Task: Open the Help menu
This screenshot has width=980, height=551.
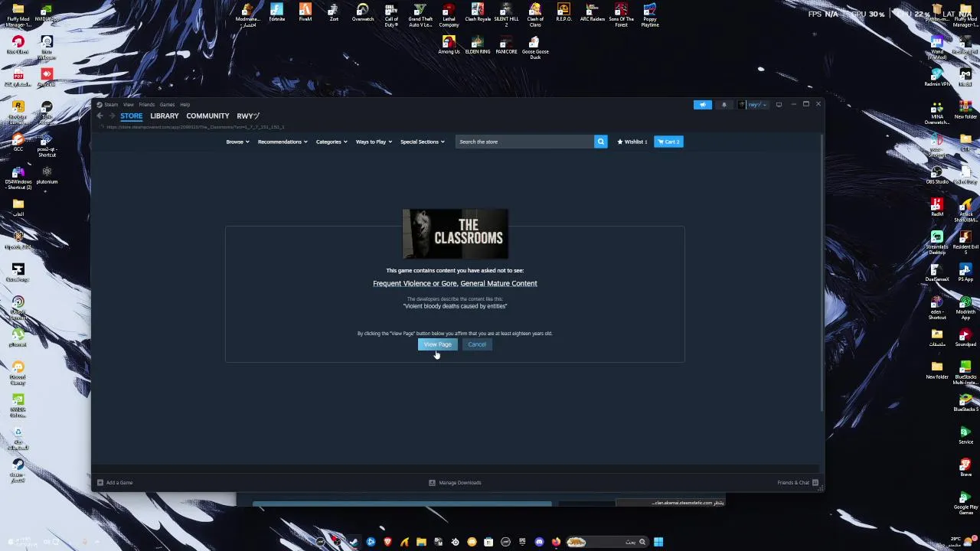Action: [185, 104]
